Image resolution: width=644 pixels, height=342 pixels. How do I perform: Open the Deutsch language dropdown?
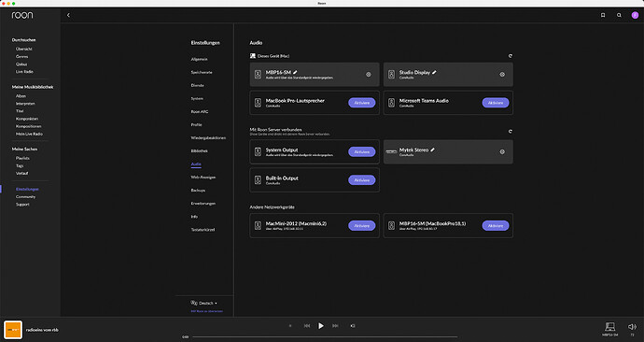click(204, 303)
